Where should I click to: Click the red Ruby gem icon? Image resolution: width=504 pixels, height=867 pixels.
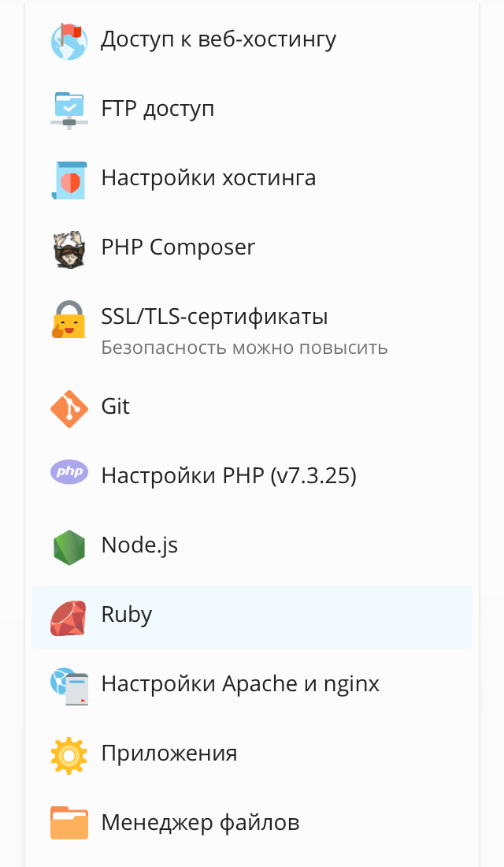pos(69,616)
